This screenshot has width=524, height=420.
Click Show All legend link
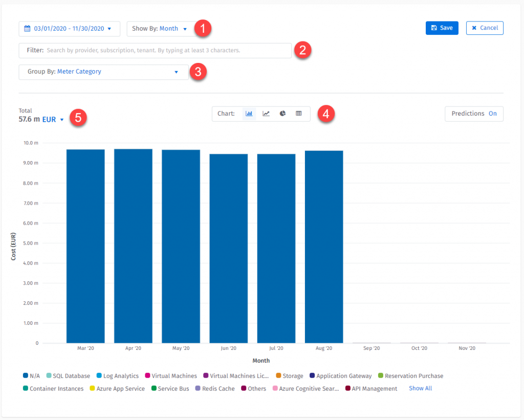coord(420,389)
